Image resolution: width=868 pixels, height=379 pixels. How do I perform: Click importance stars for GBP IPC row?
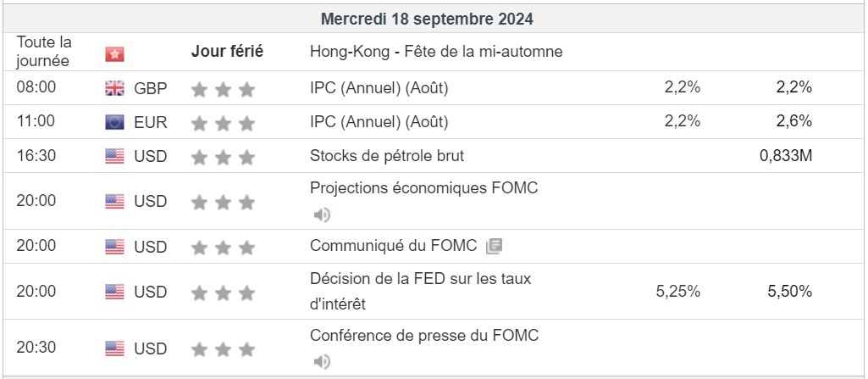point(223,89)
